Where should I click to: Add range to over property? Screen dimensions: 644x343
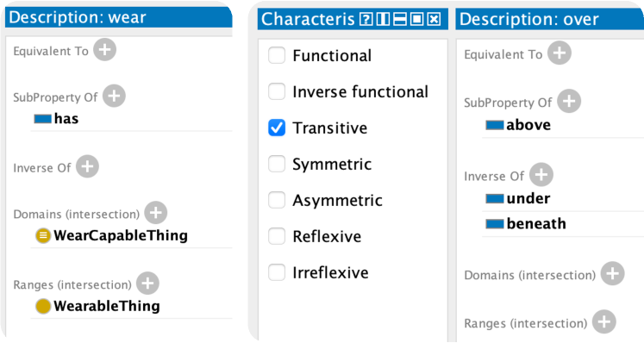(x=603, y=321)
